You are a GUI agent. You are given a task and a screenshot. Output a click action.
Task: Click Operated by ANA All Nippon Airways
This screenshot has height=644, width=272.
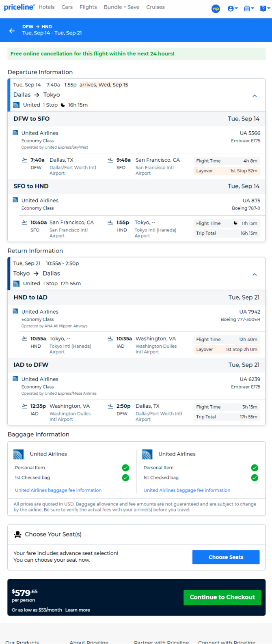(x=54, y=326)
